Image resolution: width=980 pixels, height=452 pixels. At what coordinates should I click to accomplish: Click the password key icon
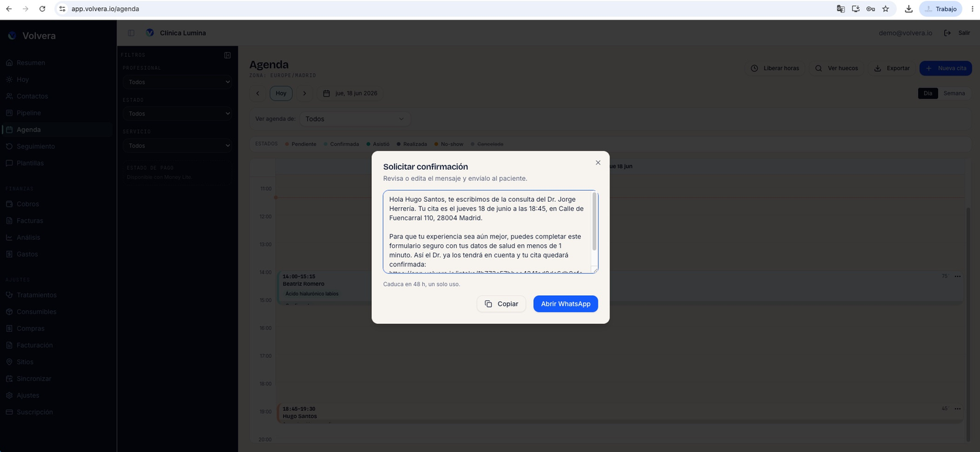pyautogui.click(x=870, y=9)
